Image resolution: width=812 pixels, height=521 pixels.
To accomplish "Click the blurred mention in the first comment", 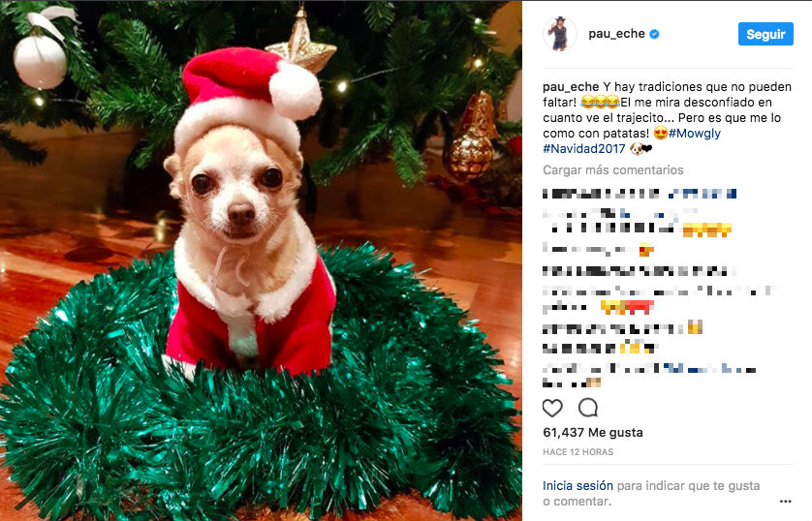I will pyautogui.click(x=703, y=194).
